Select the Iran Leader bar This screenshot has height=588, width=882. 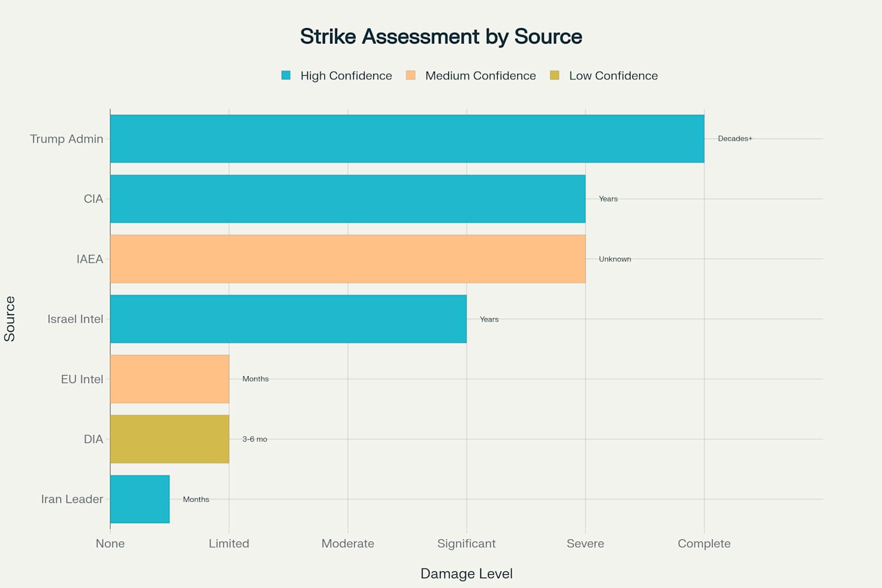point(140,499)
